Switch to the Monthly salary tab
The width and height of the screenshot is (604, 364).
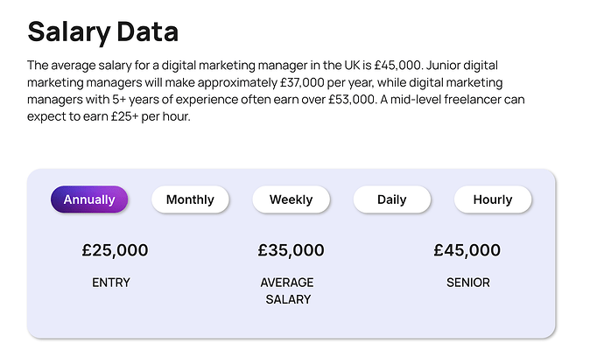[190, 199]
